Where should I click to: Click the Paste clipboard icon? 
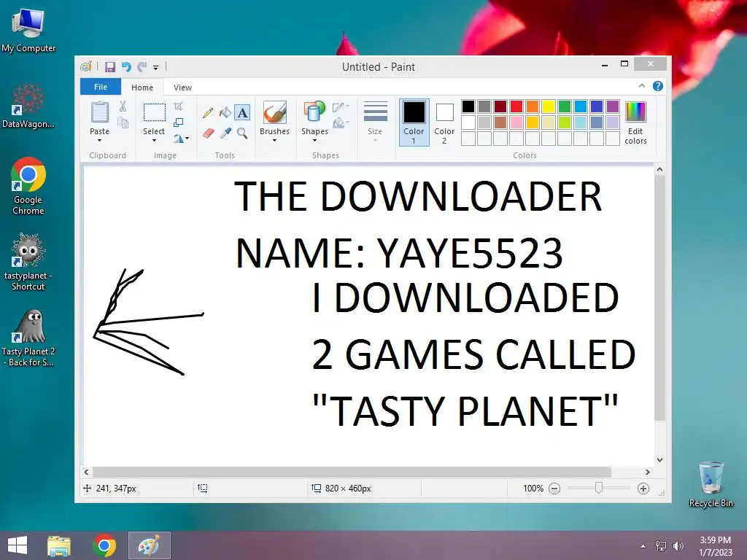[99, 113]
